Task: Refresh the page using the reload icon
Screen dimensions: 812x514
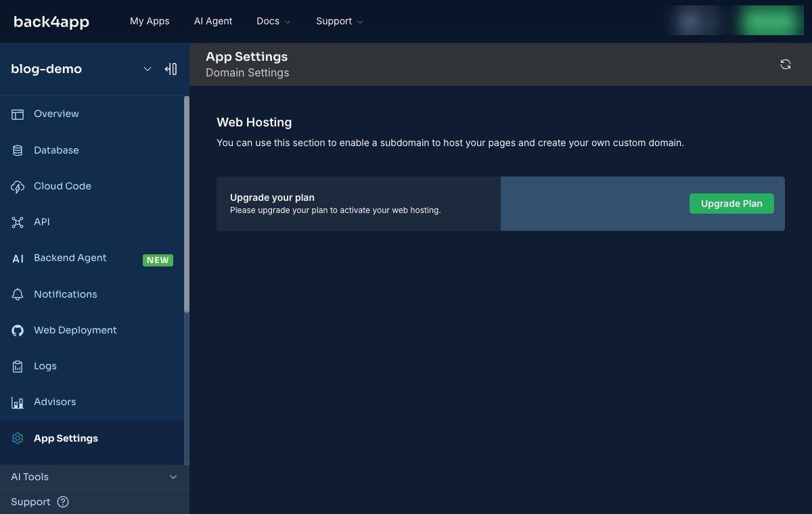Action: (x=786, y=64)
